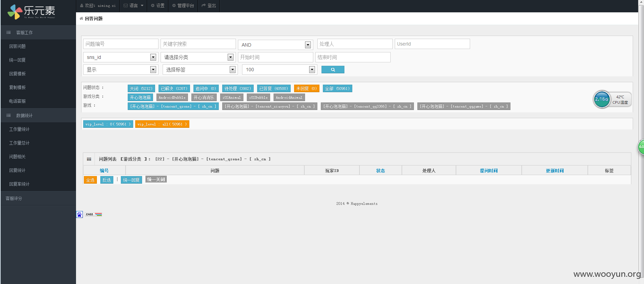The width and height of the screenshot is (644, 284).
Task: Toggle the 反选 invert selection button
Action: point(107,180)
